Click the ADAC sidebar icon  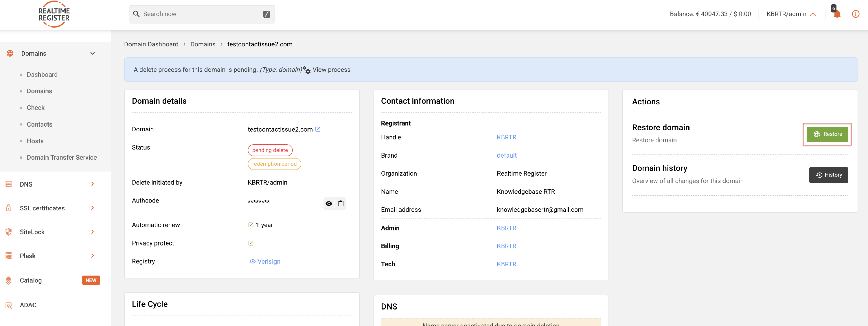[9, 305]
